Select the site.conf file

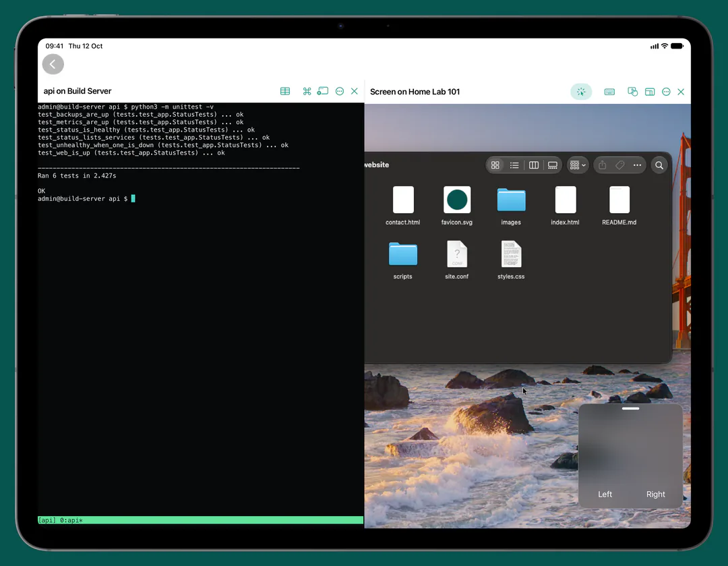[x=457, y=260]
